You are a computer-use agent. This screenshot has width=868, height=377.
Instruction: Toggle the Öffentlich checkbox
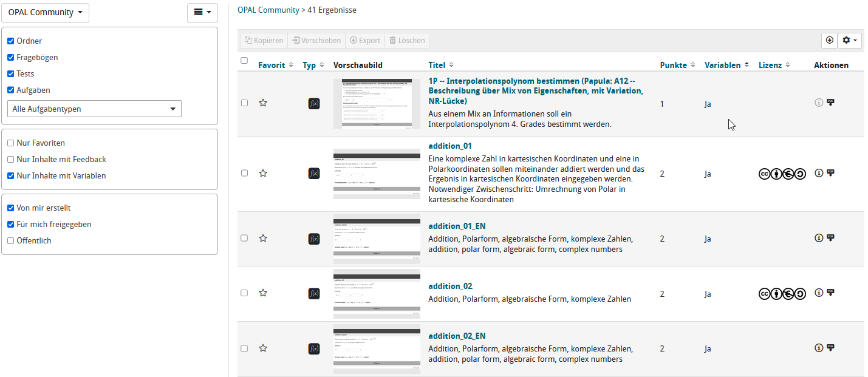[x=10, y=241]
